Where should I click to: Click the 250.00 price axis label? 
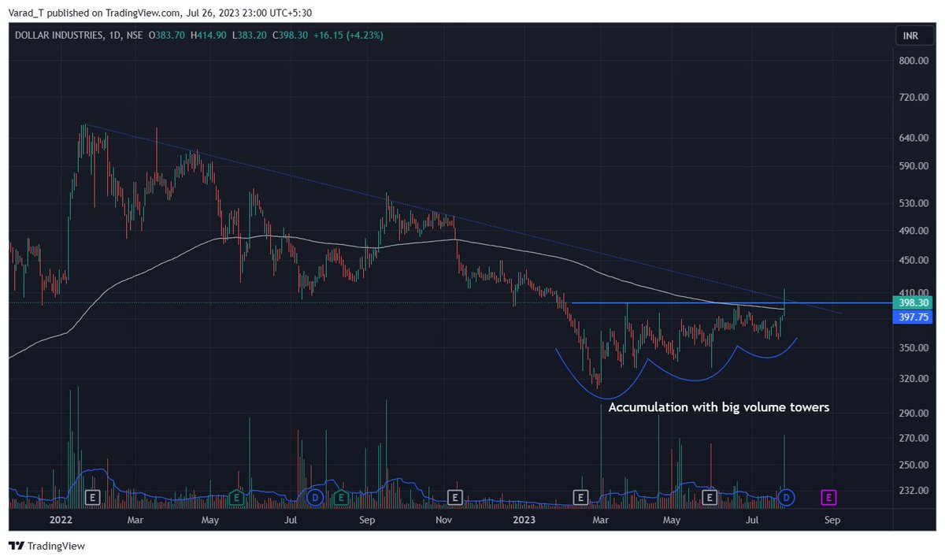pos(914,465)
